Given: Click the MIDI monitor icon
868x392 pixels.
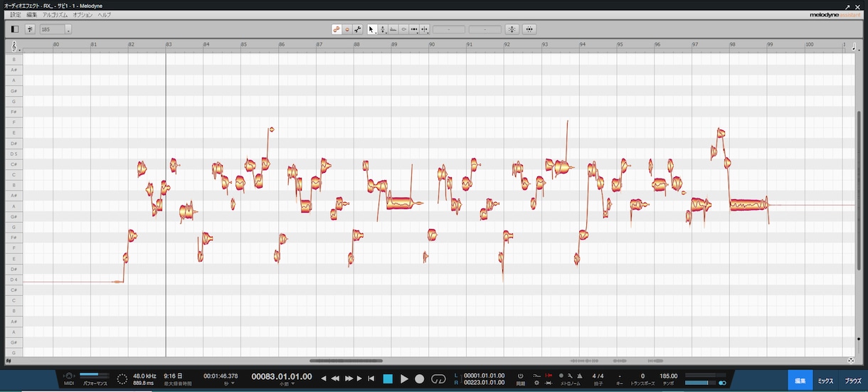Looking at the screenshot, I should (69, 377).
